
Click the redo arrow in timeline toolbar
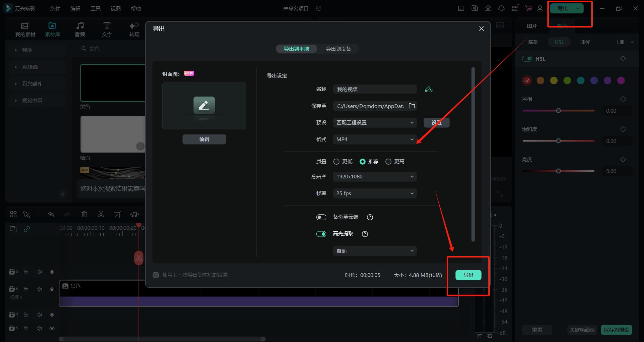point(67,214)
